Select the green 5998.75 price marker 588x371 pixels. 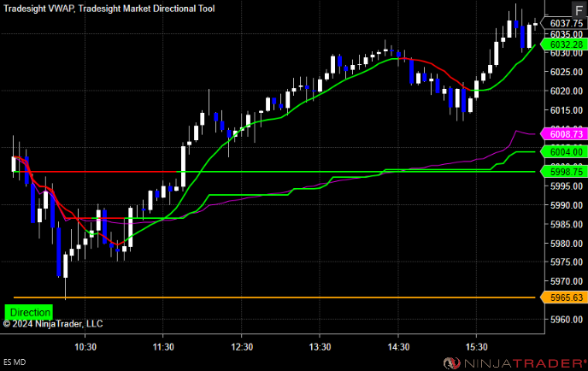(564, 172)
